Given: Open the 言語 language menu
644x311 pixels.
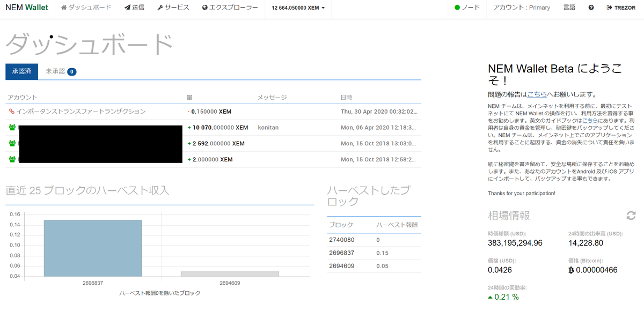Looking at the screenshot, I should click(569, 8).
